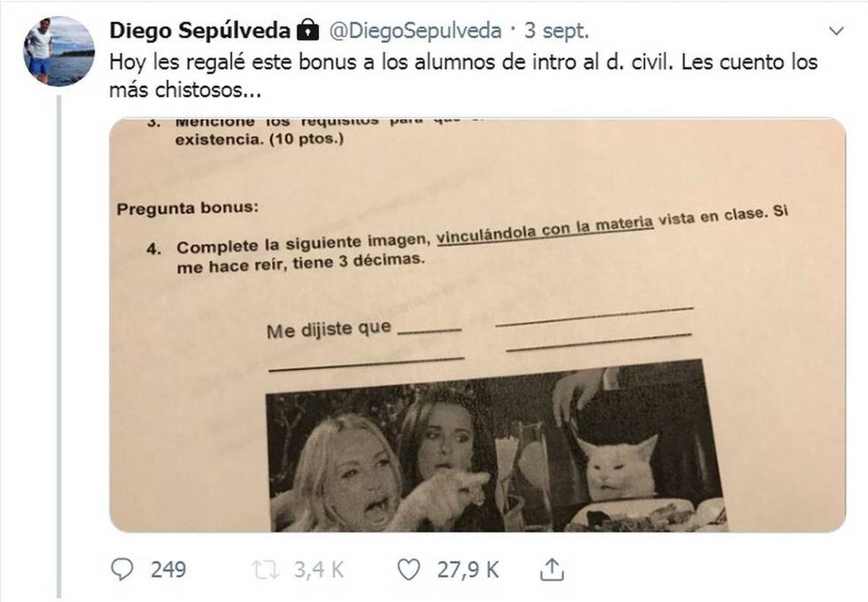Click the pointing blonde woman in the meme
Screen dimensions: 868x602
coord(348,478)
